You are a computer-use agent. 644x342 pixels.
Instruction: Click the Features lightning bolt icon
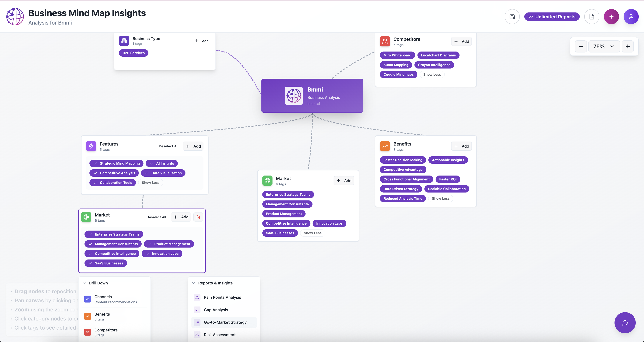pos(91,146)
